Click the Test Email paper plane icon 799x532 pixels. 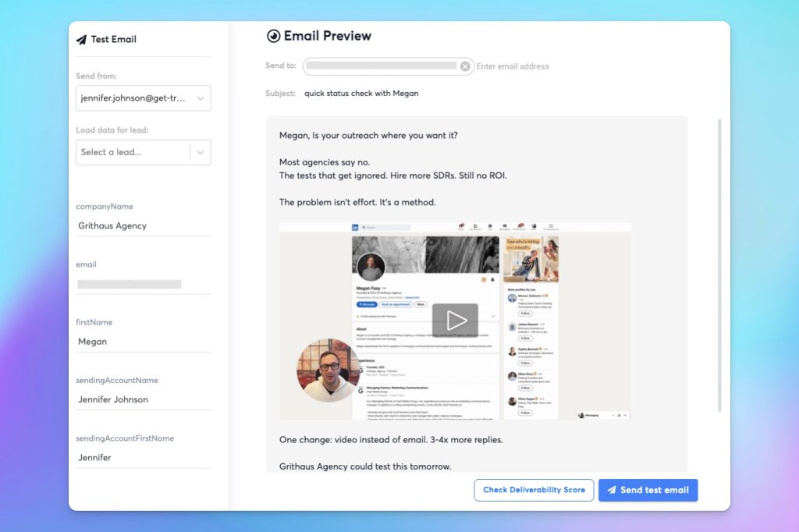tap(81, 38)
